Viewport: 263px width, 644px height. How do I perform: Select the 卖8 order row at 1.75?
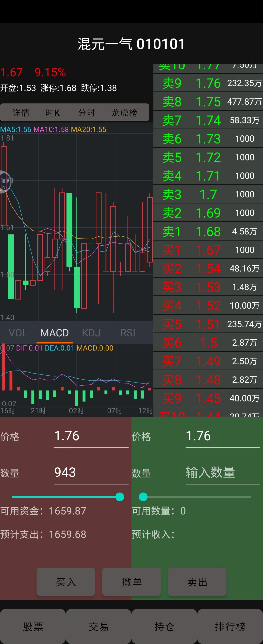click(x=208, y=101)
